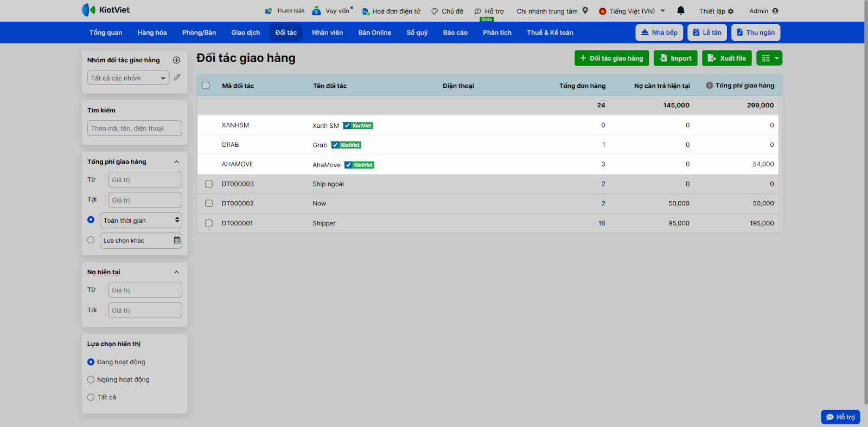The height and width of the screenshot is (427, 868).
Task: Open notifications bell icon
Action: [681, 10]
